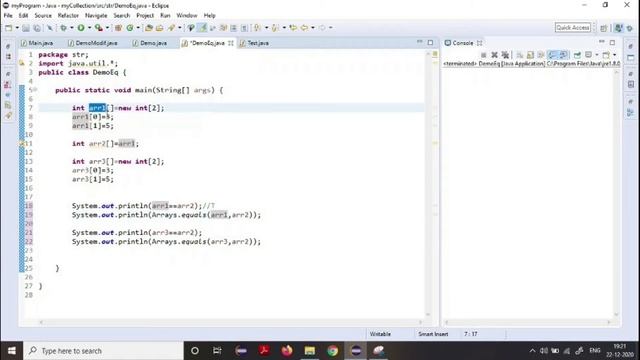Open the New Java Class dropdown arrow
This screenshot has width=640, height=360.
[138, 28]
